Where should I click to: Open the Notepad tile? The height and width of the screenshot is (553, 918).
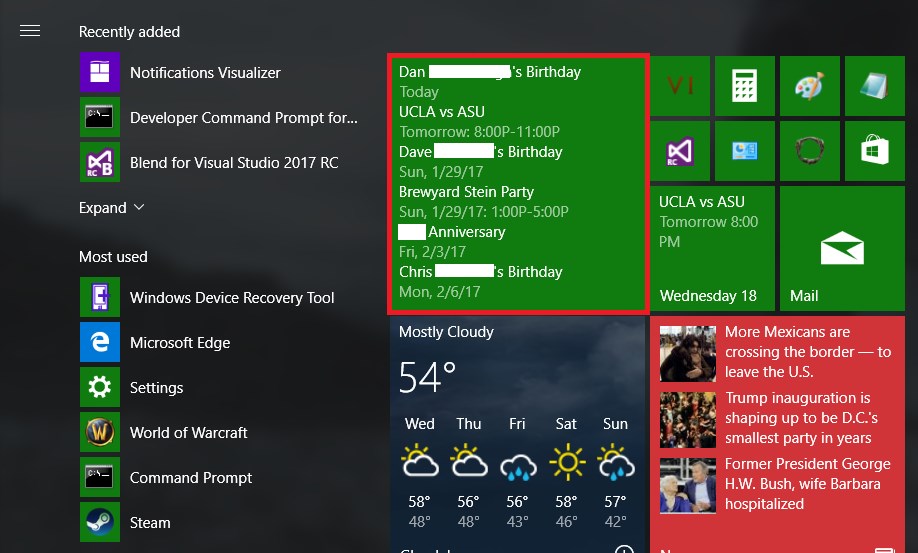[875, 86]
